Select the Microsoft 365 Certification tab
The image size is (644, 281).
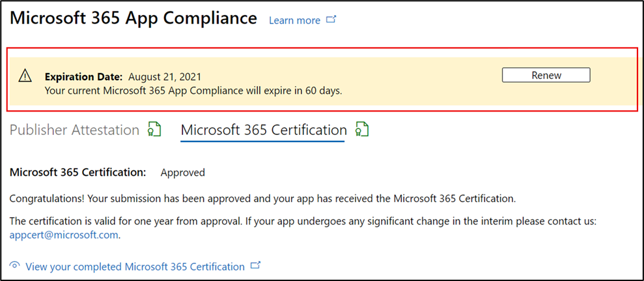263,130
